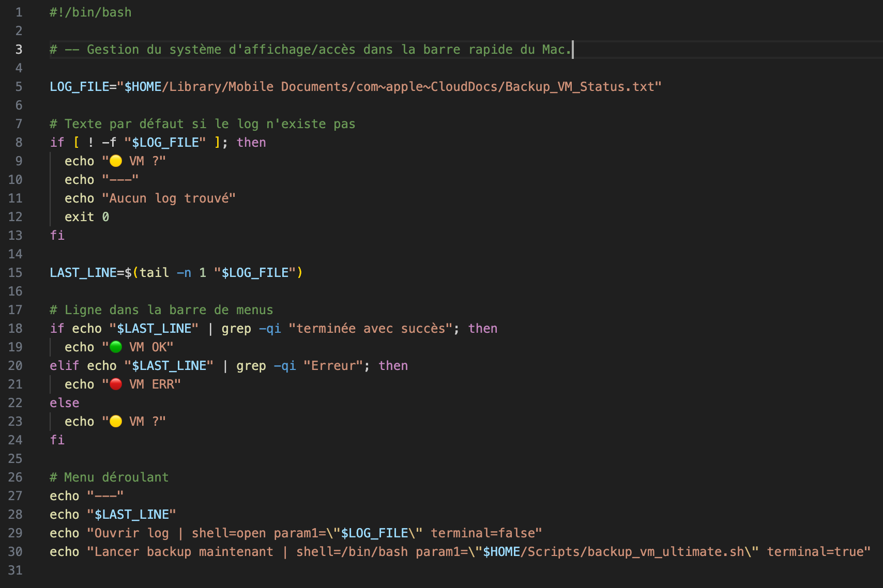Click the "Texte par défaut" comment line
883x588 pixels.
(x=202, y=124)
